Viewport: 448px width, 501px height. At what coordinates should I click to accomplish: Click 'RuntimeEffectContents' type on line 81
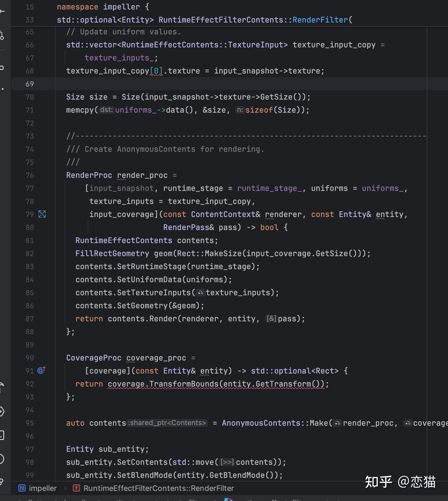tap(124, 240)
